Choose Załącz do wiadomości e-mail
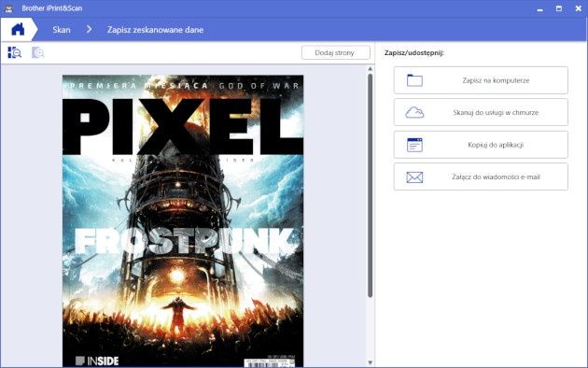588x368 pixels. 481,177
